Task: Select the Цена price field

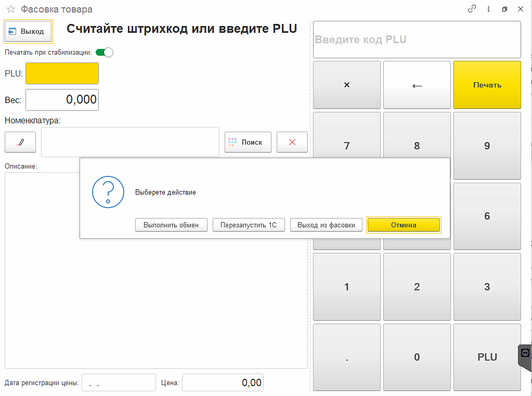Action: pyautogui.click(x=223, y=383)
